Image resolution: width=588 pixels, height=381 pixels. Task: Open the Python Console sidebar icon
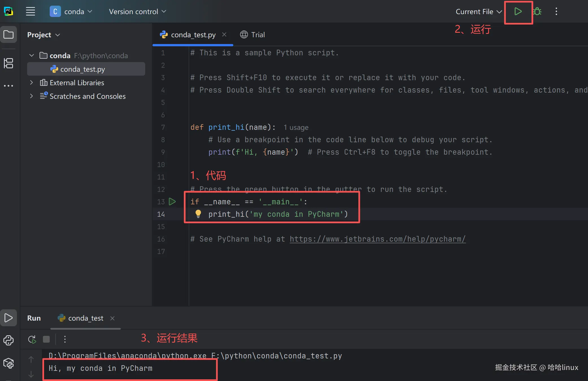[x=8, y=340]
